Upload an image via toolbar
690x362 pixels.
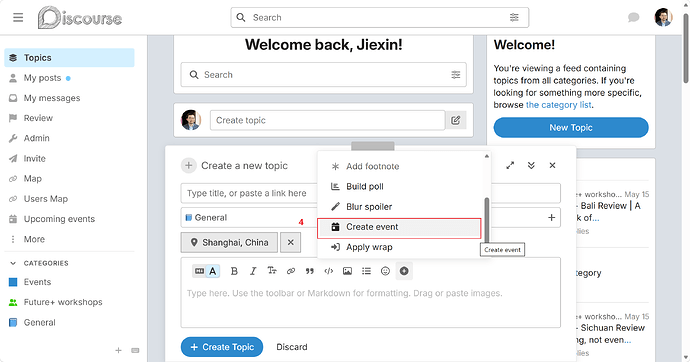(x=348, y=271)
